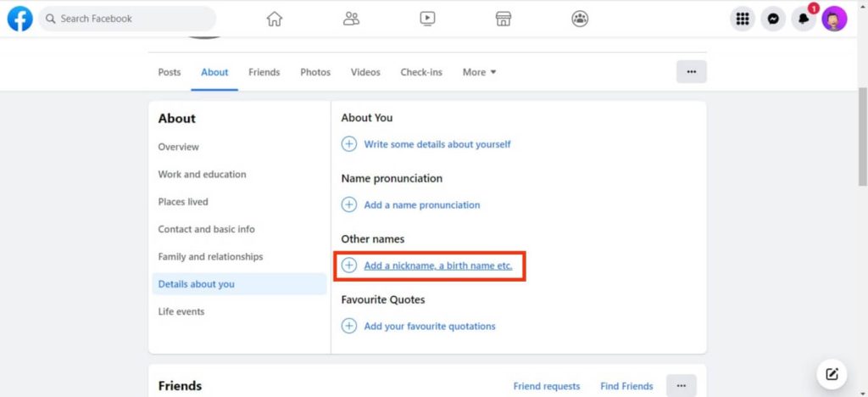Open the Messenger icon

pyautogui.click(x=773, y=20)
